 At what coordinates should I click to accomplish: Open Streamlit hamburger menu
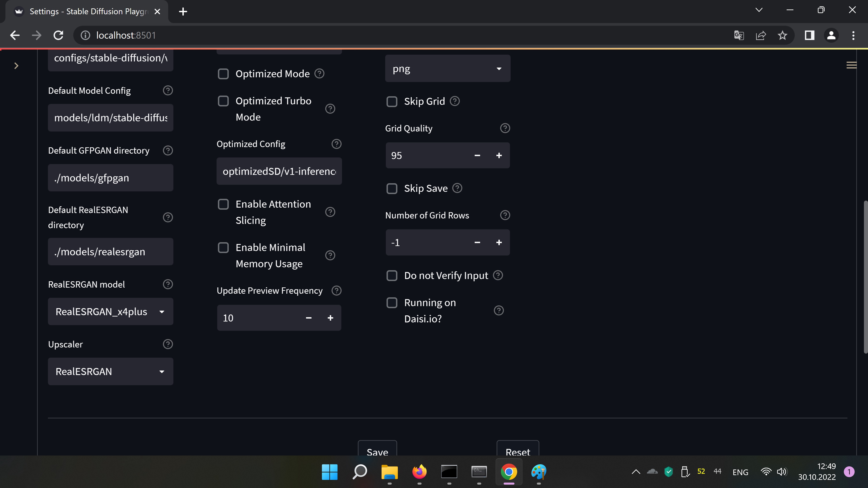(x=851, y=65)
